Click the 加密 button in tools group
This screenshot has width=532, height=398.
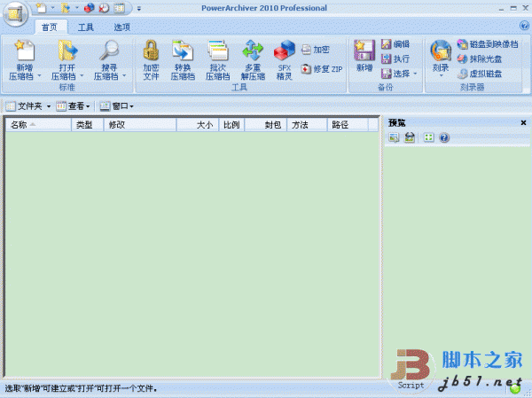316,50
